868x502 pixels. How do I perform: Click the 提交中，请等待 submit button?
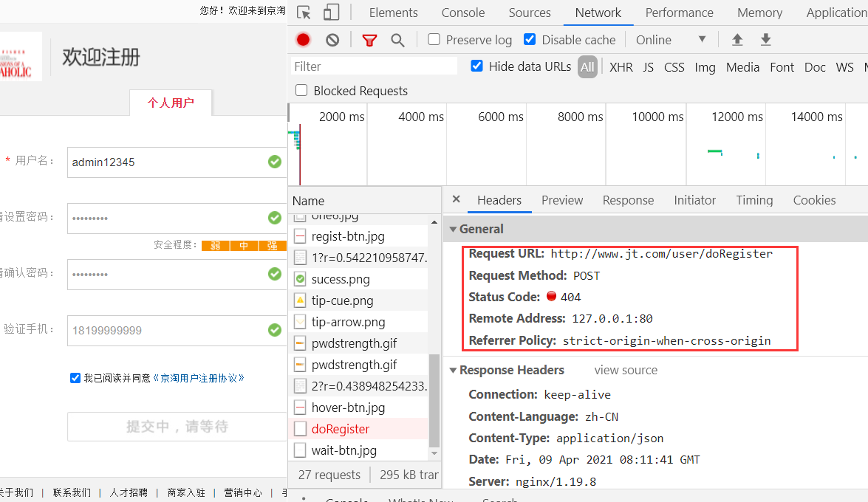pos(177,427)
